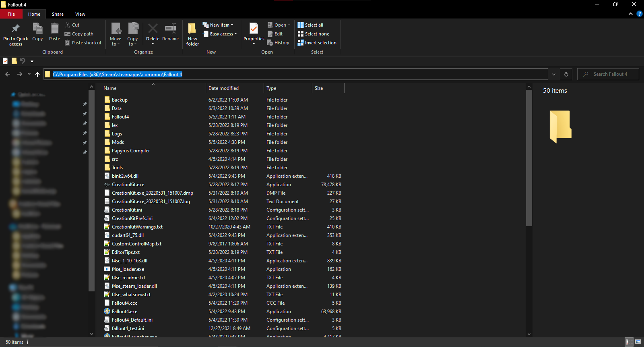Image resolution: width=644 pixels, height=347 pixels.
Task: Click Select all in the ribbon
Action: [310, 25]
